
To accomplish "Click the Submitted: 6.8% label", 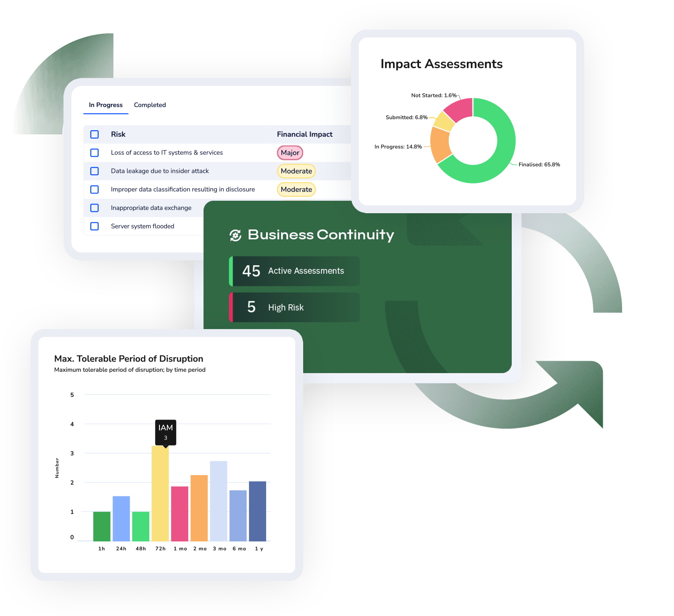I will (407, 117).
